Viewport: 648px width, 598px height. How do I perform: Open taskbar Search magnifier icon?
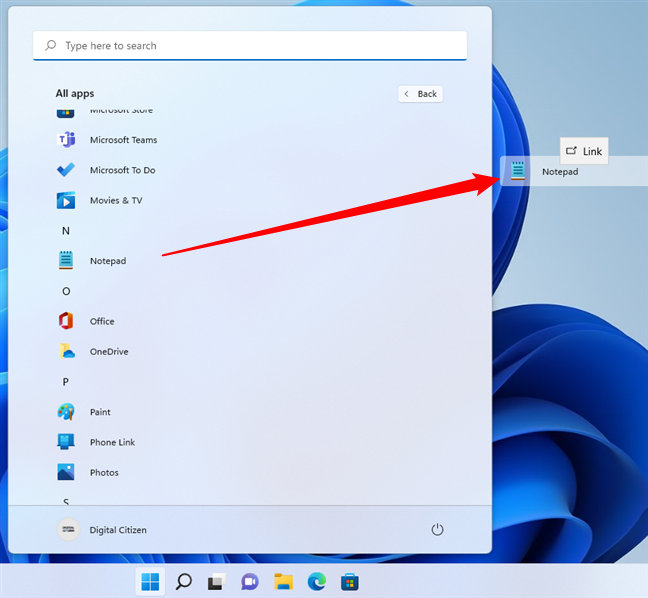point(183,581)
